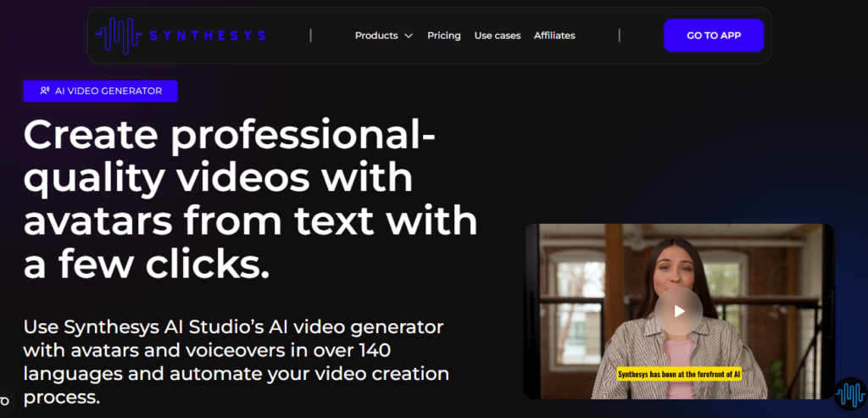Screen dimensions: 868x418
Task: Open the Synthesys chat widget in the corner
Action: (849, 394)
